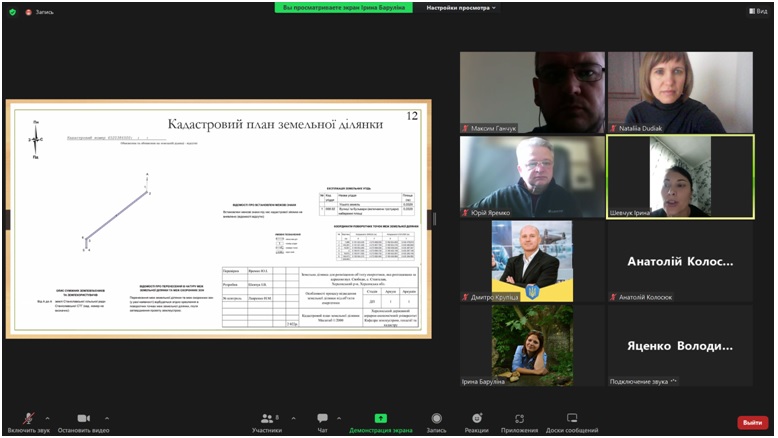The width and height of the screenshot is (778, 438).
Task: Click green banner about viewing Ірина Баруліна's screen
Action: tap(343, 7)
